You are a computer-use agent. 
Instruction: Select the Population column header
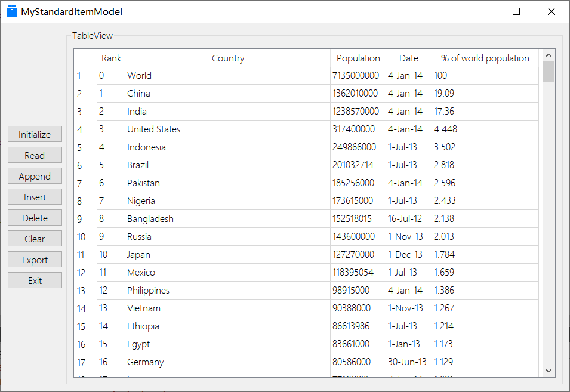pyautogui.click(x=358, y=58)
